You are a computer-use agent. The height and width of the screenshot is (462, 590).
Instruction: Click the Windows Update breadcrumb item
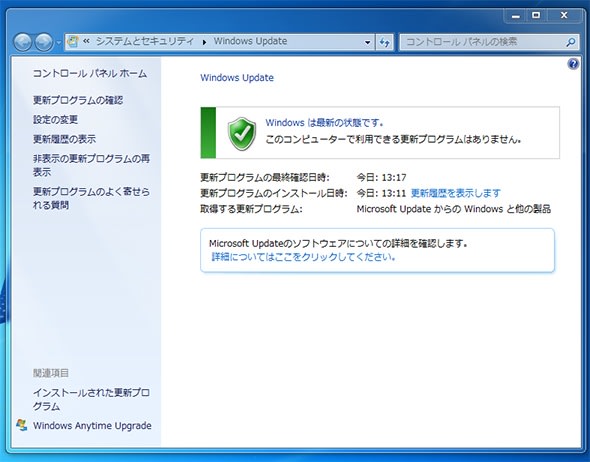250,41
